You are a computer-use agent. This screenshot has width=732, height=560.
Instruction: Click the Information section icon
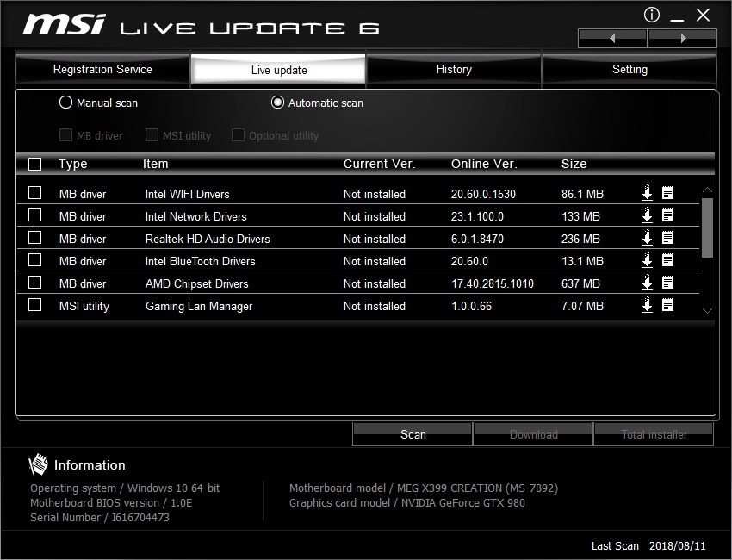38,464
